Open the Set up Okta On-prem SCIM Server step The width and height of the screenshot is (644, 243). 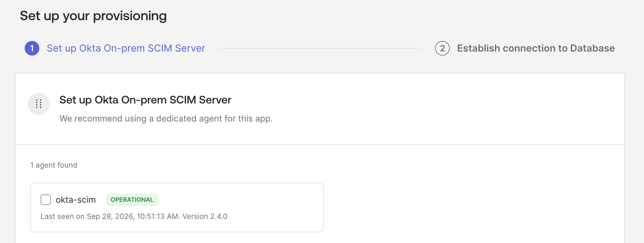click(126, 48)
